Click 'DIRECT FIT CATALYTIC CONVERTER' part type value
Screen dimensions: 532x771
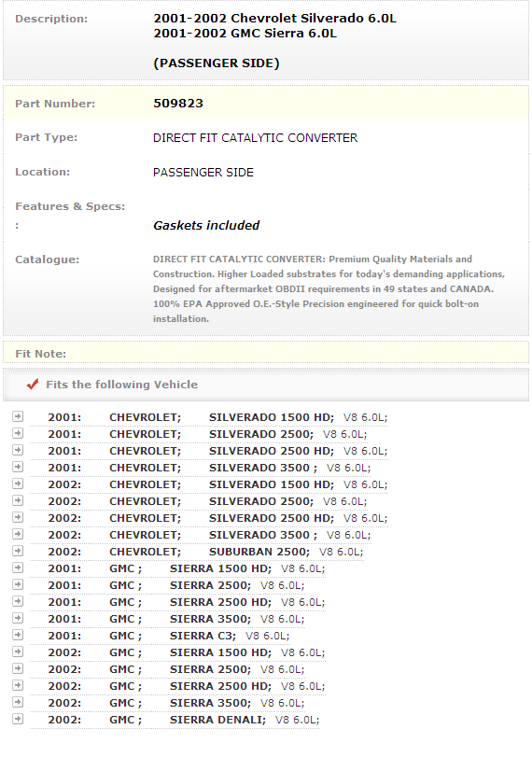point(255,138)
